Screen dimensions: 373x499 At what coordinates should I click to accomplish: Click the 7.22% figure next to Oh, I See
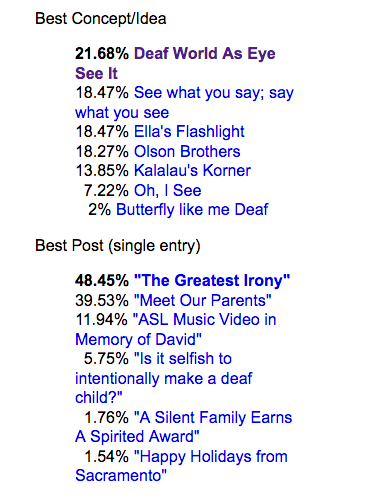(x=106, y=191)
